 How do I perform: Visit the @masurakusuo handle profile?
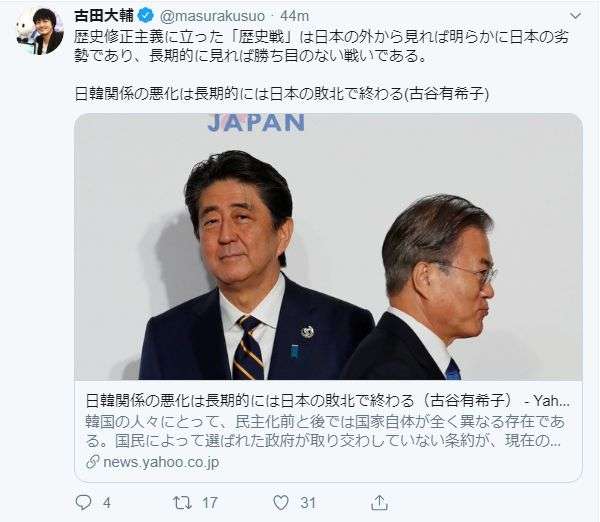212,16
